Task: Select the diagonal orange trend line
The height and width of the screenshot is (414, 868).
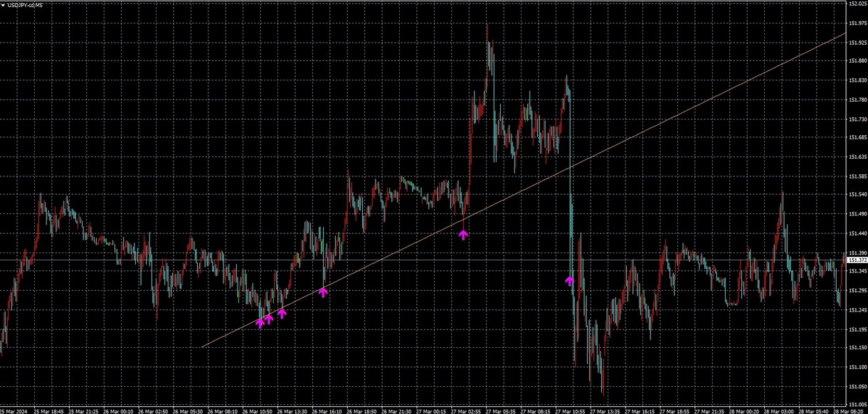Action: [x=524, y=190]
